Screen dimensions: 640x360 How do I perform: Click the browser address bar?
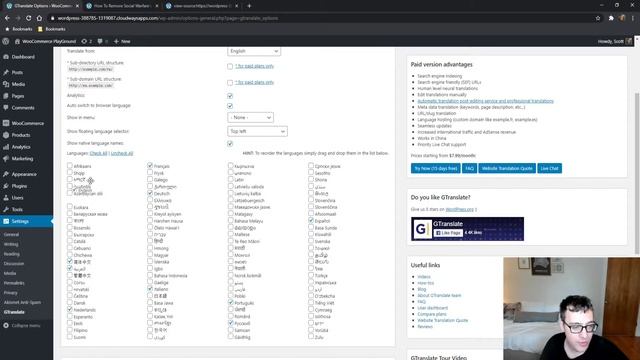click(322, 18)
